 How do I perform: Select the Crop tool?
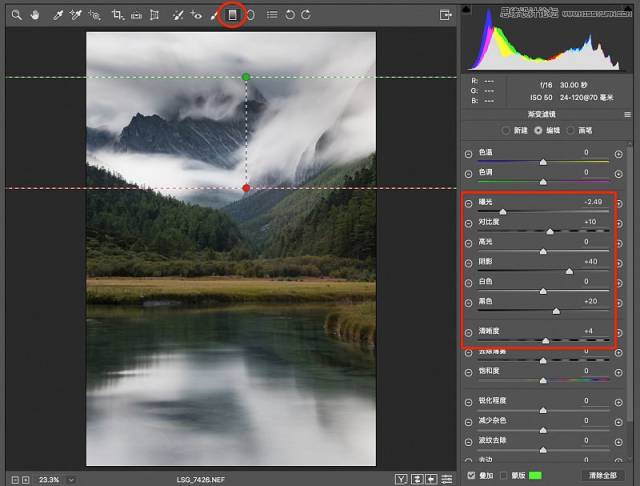pyautogui.click(x=118, y=15)
